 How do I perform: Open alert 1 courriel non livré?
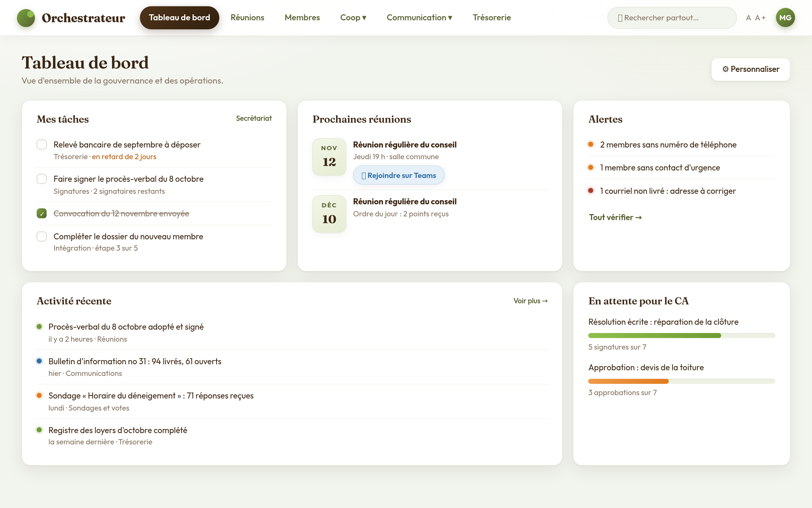682,191
